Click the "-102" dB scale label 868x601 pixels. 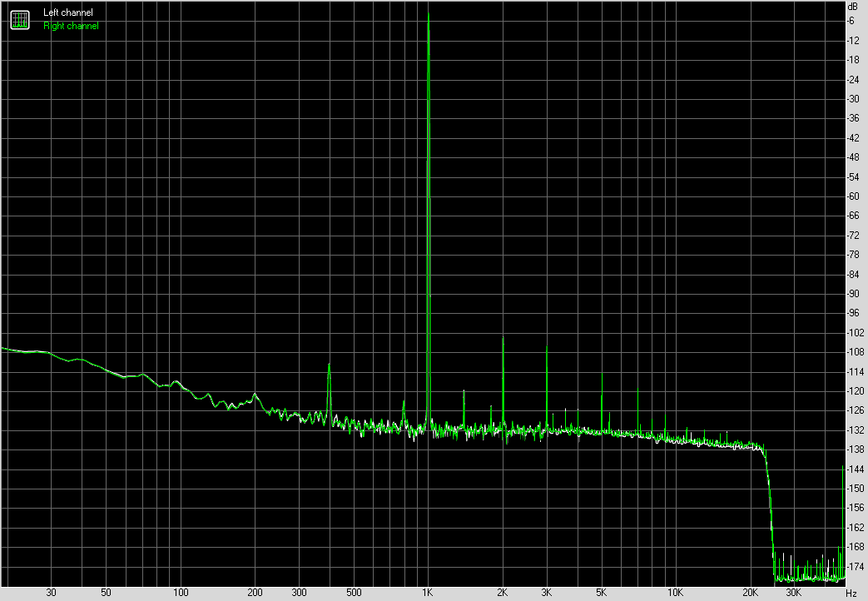click(856, 333)
